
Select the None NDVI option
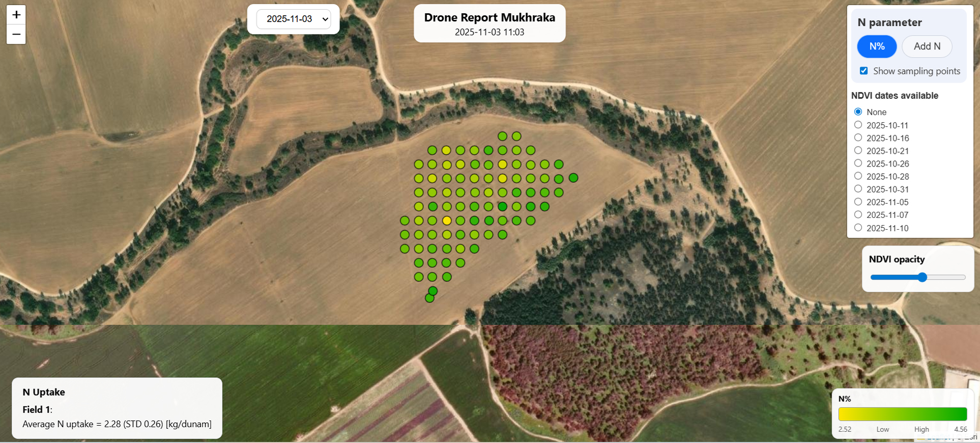[x=858, y=112]
